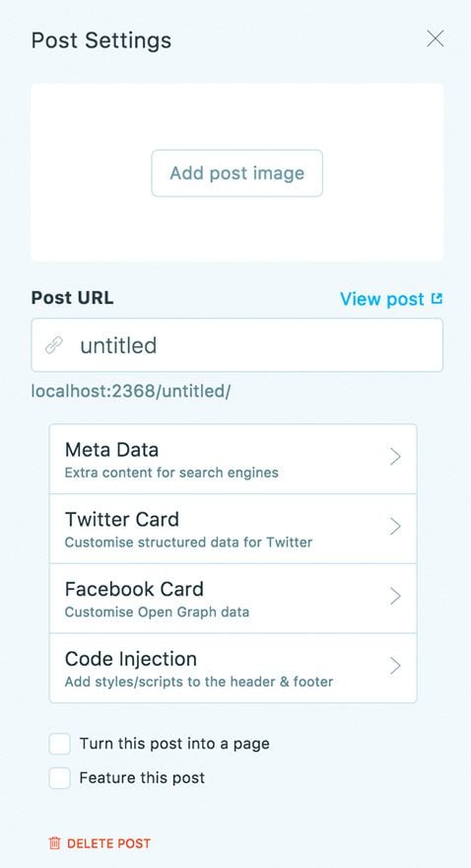The height and width of the screenshot is (868, 471).
Task: Expand the Facebook Card chevron arrow
Action: click(x=395, y=596)
